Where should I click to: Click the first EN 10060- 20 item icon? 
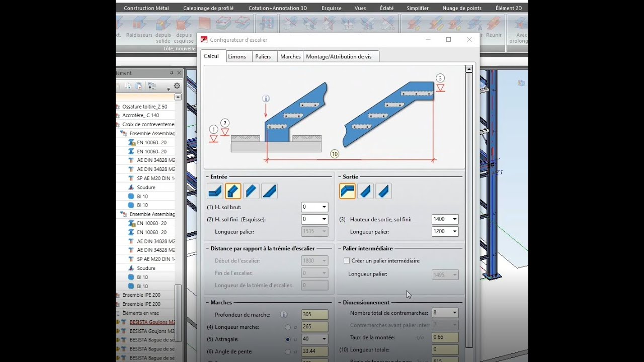click(132, 143)
